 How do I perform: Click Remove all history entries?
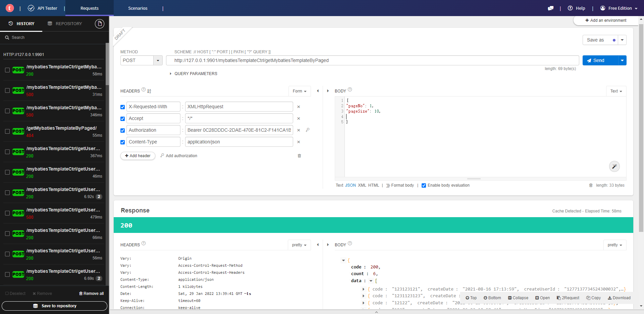coord(91,294)
